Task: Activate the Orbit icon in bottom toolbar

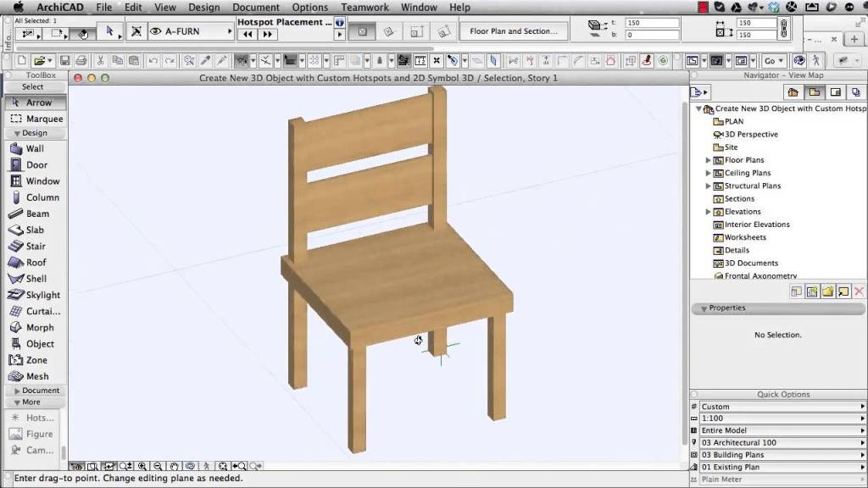Action: tap(190, 465)
